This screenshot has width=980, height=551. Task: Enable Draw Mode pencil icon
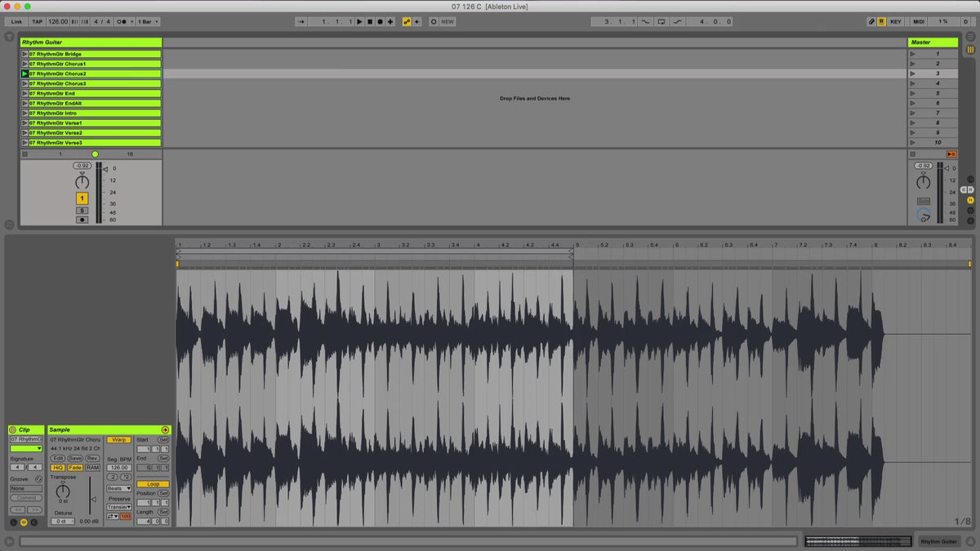871,21
